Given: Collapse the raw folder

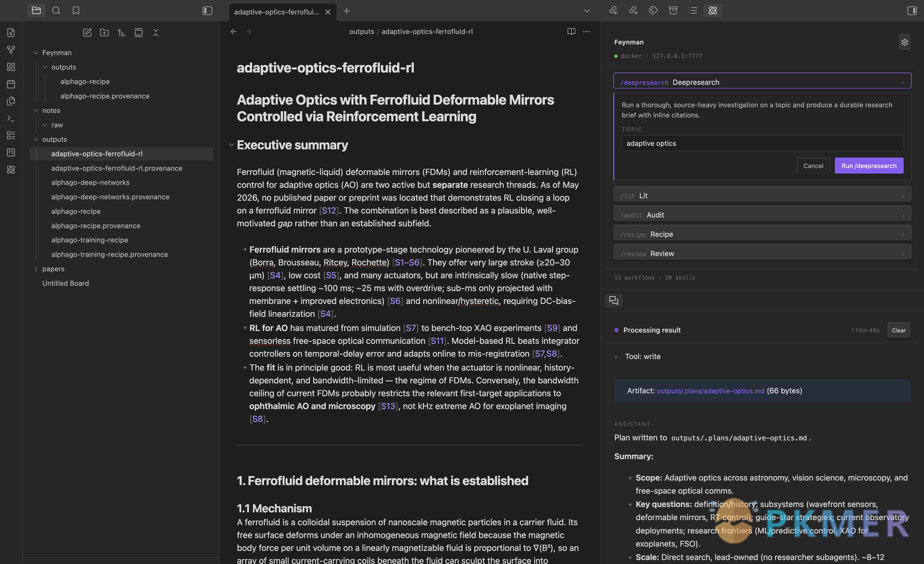Looking at the screenshot, I should coord(45,125).
